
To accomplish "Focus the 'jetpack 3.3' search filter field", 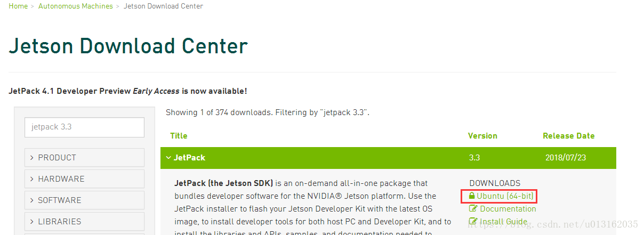I will click(84, 127).
